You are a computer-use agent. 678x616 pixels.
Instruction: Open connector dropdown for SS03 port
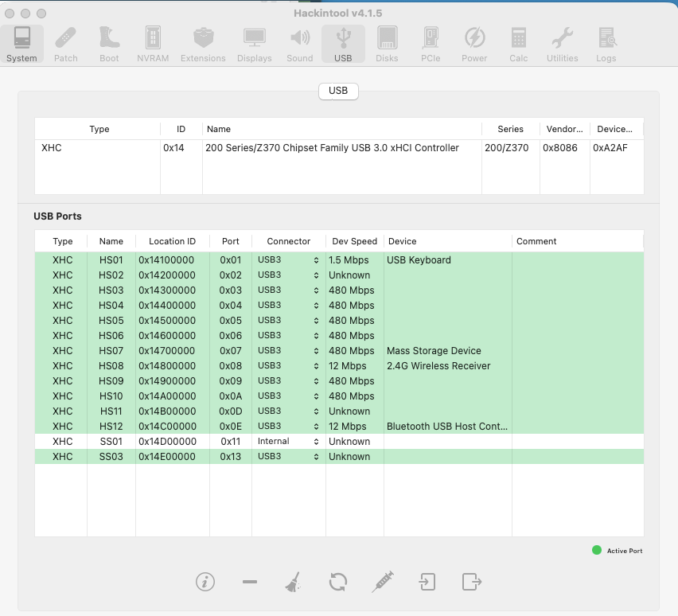click(288, 457)
